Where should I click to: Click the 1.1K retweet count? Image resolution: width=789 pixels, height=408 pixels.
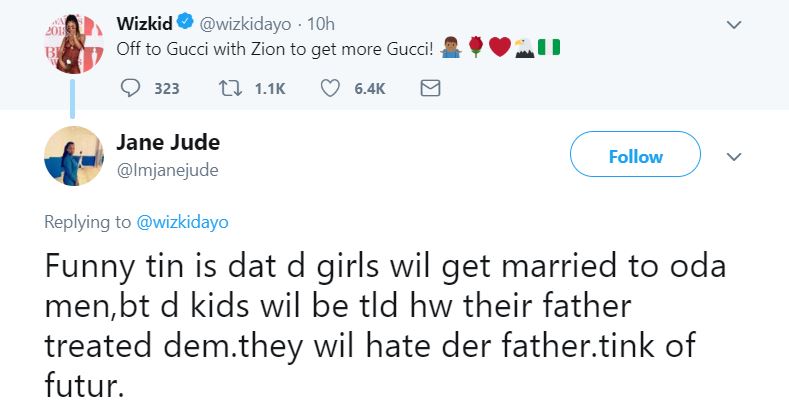click(270, 88)
